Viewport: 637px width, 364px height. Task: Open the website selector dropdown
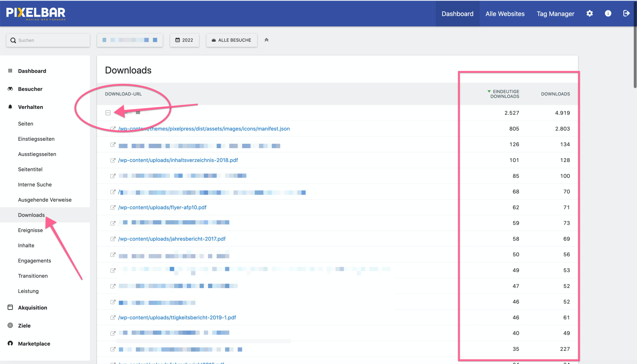click(130, 40)
